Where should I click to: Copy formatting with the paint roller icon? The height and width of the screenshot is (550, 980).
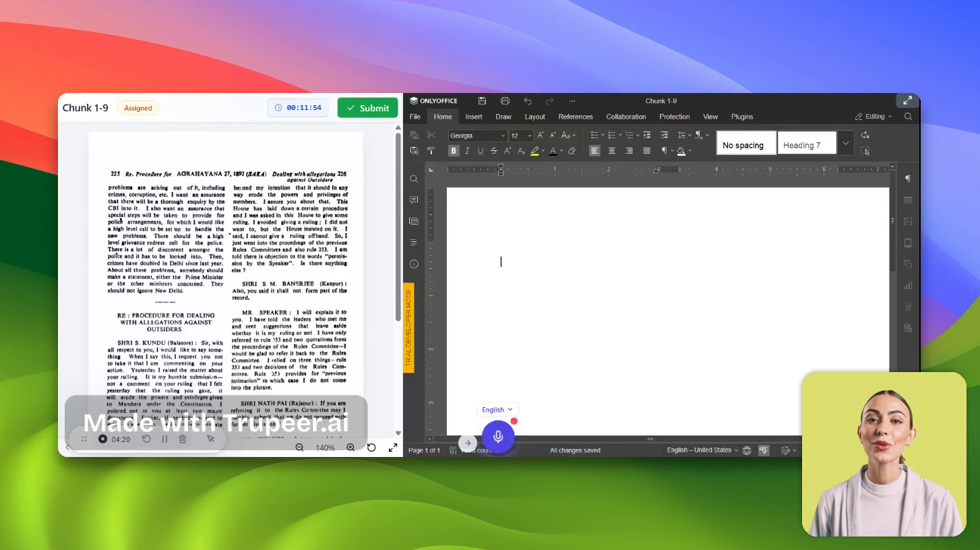pos(431,151)
